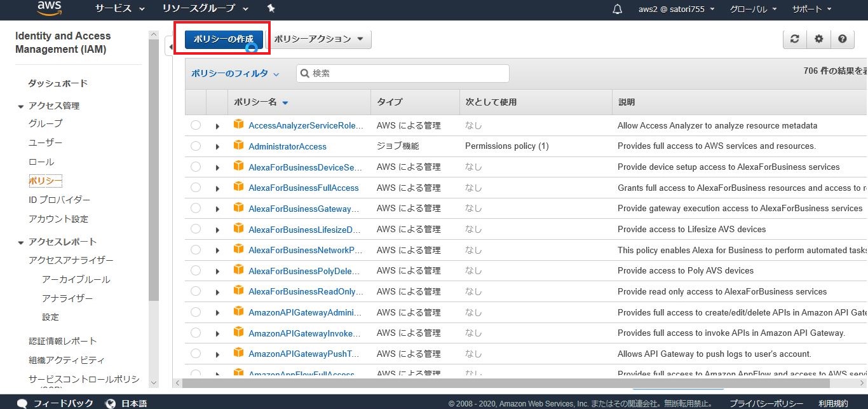The height and width of the screenshot is (409, 868).
Task: Click the AWS logo home icon
Action: pos(49,8)
